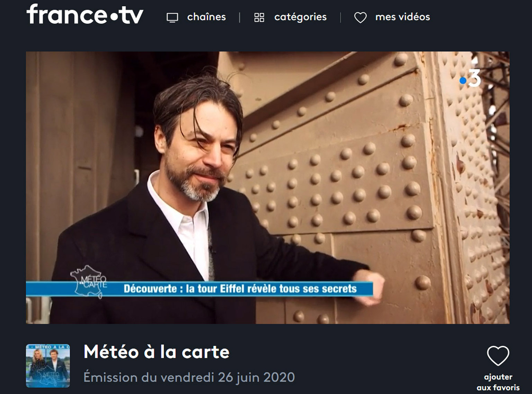Screen dimensions: 532x394
Task: Click the TV screen icon beside chaînes
Action: (x=172, y=17)
